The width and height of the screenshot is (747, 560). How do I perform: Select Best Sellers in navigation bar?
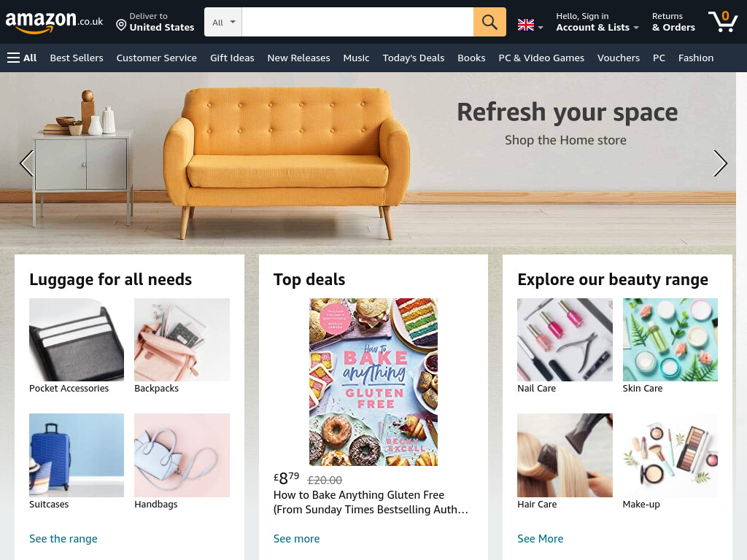pyautogui.click(x=76, y=58)
